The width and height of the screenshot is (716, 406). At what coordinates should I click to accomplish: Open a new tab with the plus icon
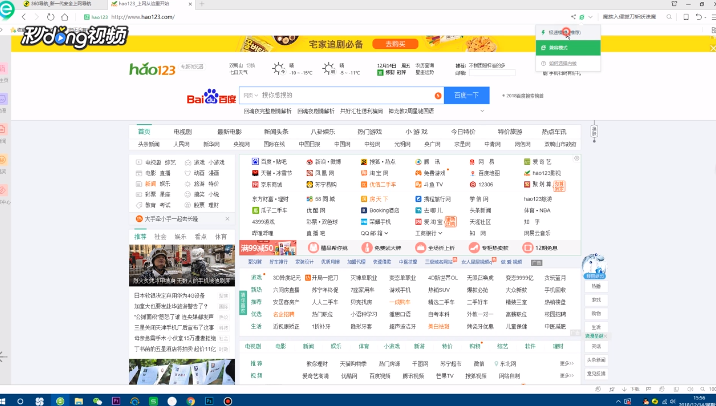pyautogui.click(x=201, y=4)
